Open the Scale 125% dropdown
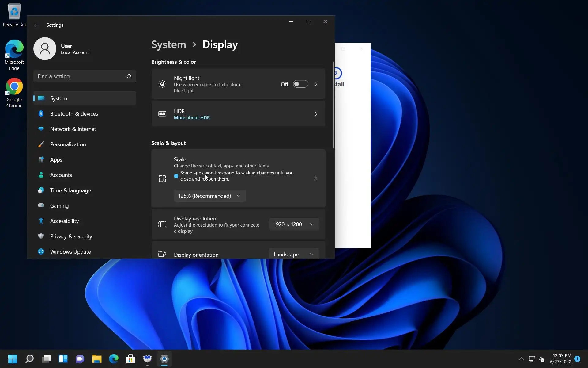This screenshot has width=588, height=368. [x=210, y=196]
